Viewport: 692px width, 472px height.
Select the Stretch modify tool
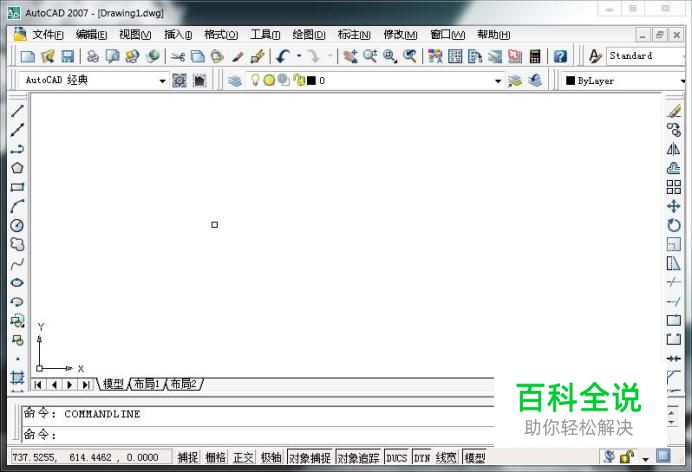(673, 263)
